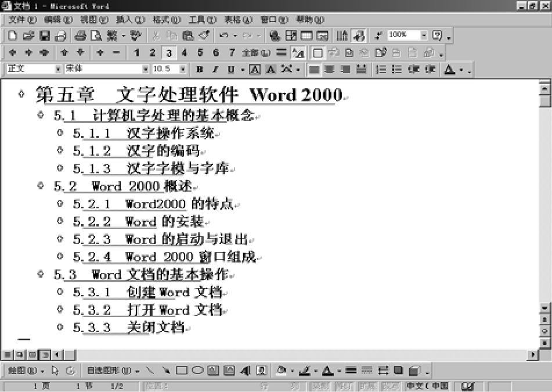This screenshot has width=552, height=392.
Task: Open the Font dropdown showing 宋体
Action: [x=145, y=69]
